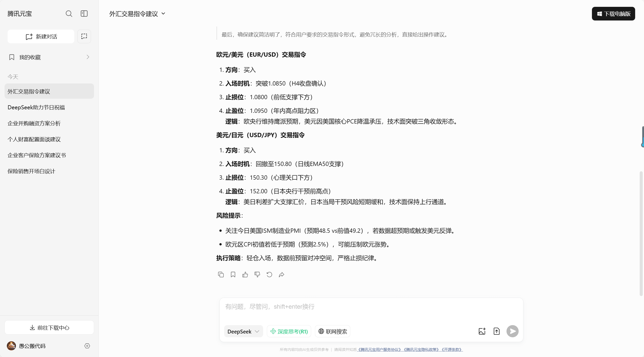This screenshot has height=357, width=644.
Task: Bookmark this answer using the bookmark icon
Action: click(233, 275)
